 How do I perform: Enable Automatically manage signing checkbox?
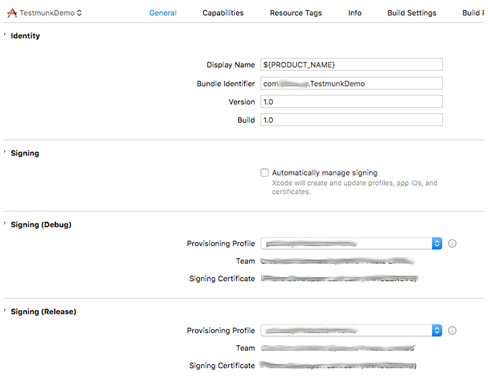point(264,173)
